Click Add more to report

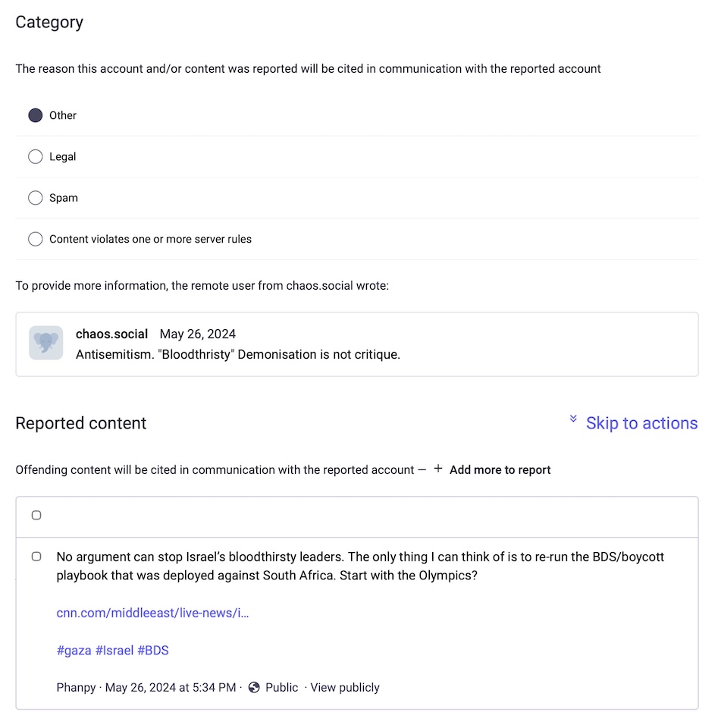point(500,469)
